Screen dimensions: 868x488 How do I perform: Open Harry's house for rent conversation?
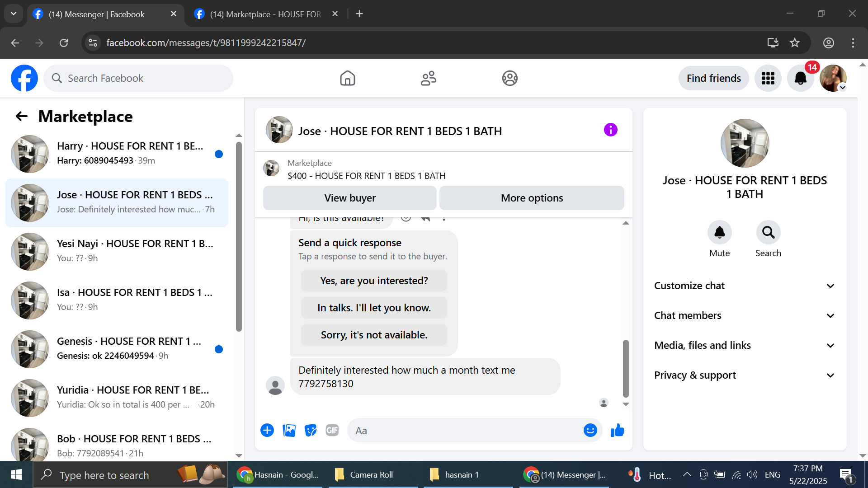[117, 154]
